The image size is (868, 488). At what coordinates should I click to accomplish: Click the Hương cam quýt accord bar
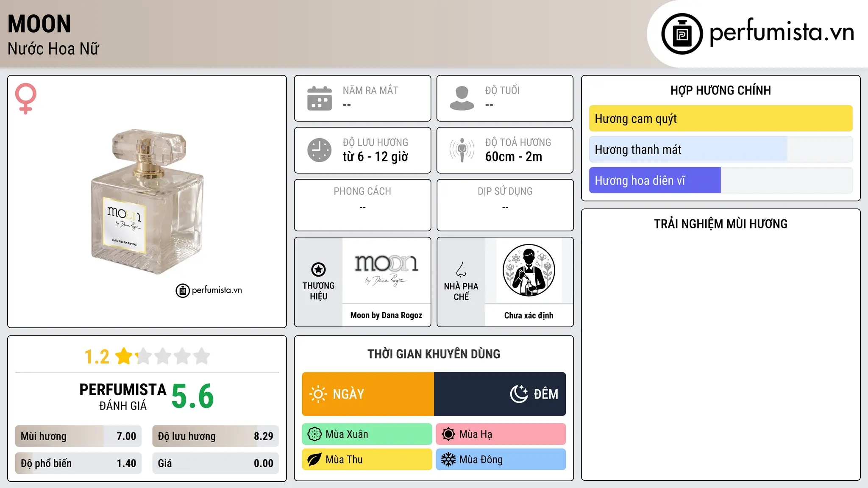[721, 119]
